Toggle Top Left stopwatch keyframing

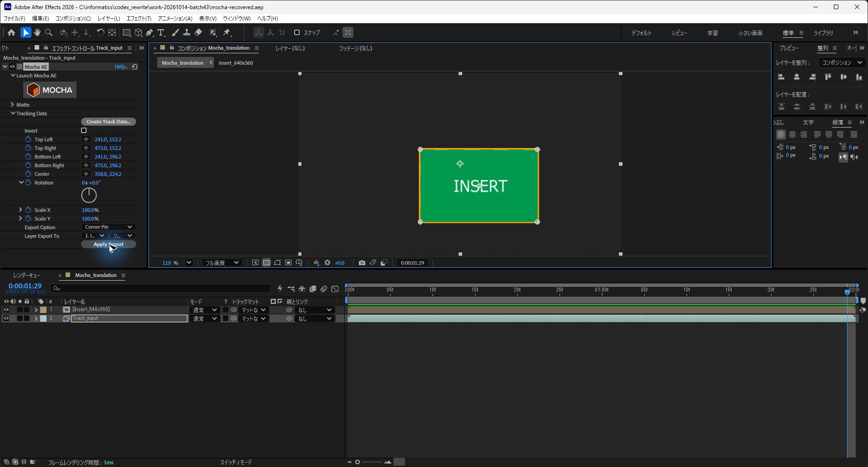tap(28, 139)
